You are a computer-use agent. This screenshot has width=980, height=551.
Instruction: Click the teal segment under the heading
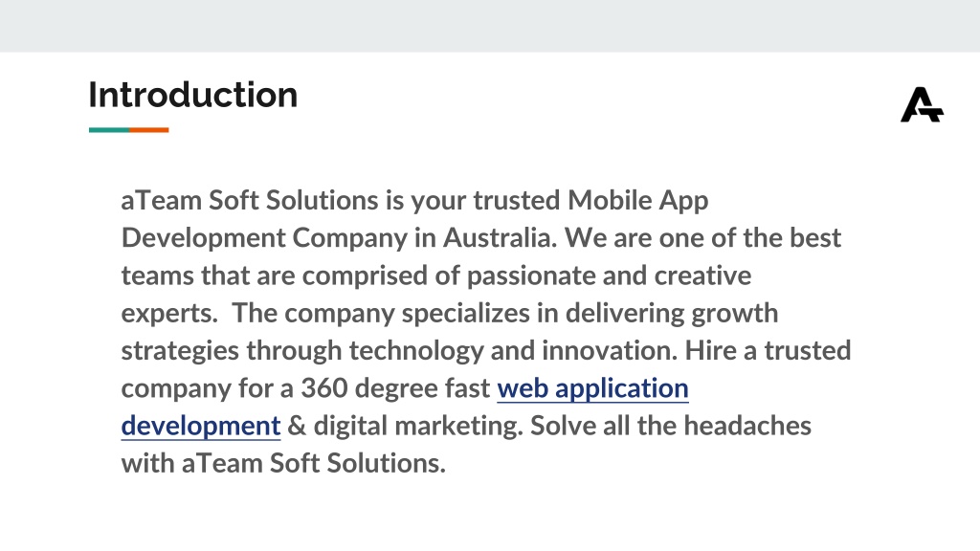point(109,130)
